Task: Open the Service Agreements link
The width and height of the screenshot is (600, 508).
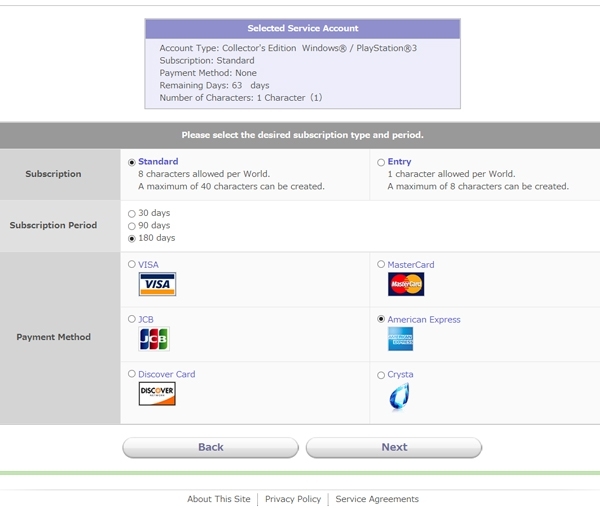Action: (377, 499)
